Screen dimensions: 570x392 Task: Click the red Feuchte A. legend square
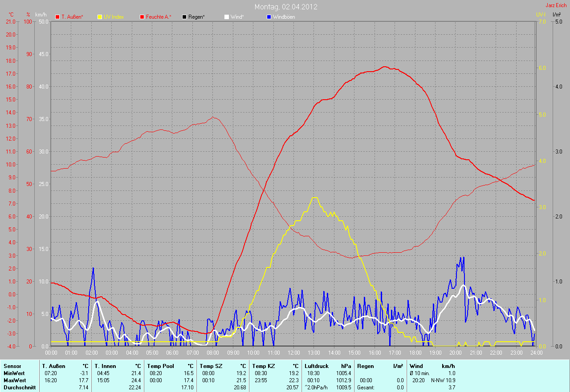(x=142, y=17)
